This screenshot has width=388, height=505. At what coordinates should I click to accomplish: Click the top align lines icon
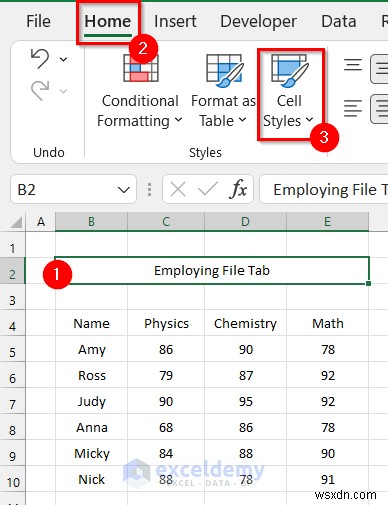353,65
